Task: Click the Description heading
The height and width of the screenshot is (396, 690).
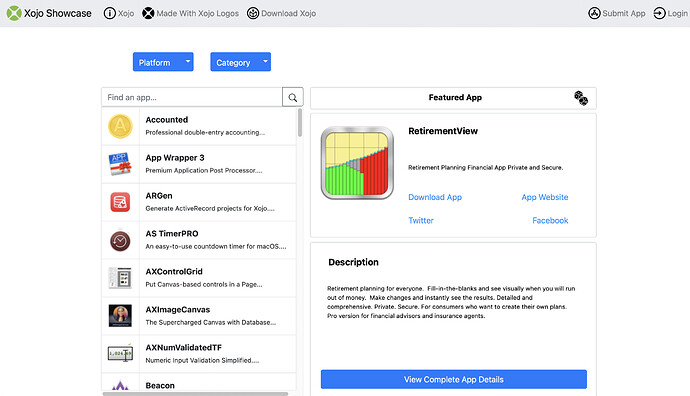Action: click(353, 262)
